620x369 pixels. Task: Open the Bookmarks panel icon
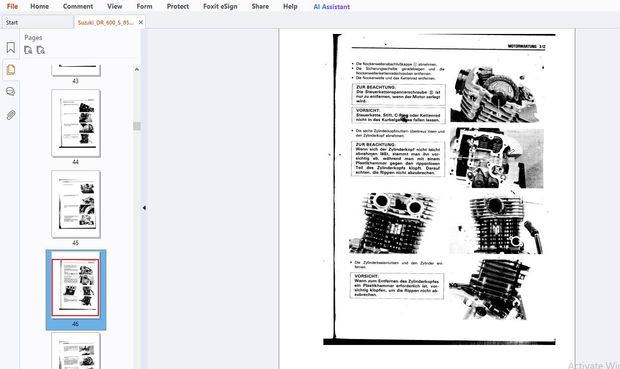[11, 47]
